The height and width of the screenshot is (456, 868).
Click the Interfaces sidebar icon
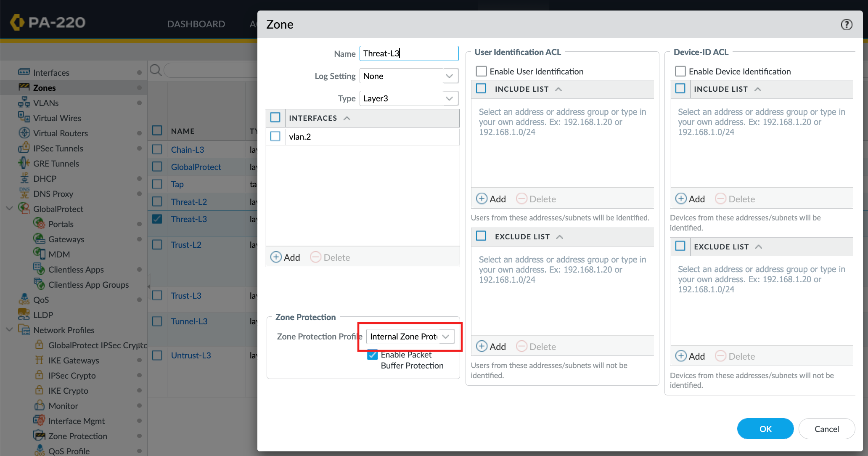[24, 72]
